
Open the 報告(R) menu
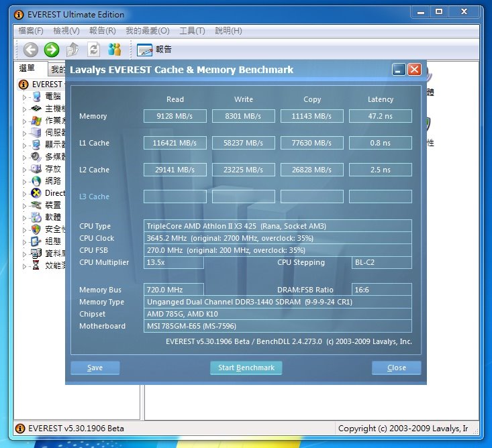(x=102, y=31)
